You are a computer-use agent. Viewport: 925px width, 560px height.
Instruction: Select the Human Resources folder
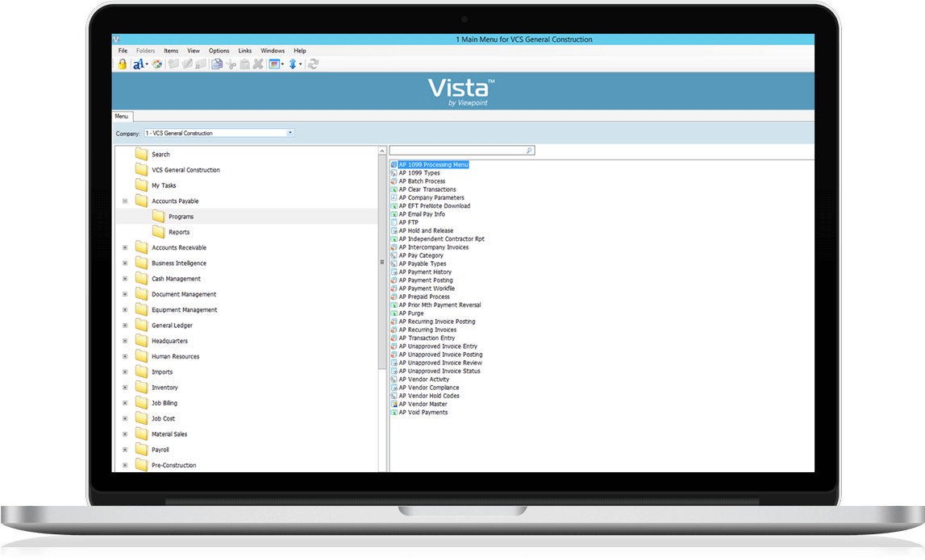pyautogui.click(x=175, y=357)
